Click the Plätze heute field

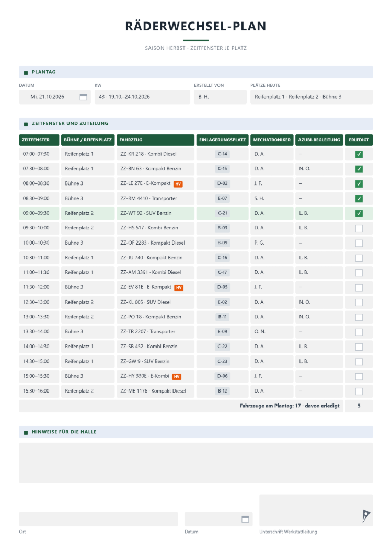(x=312, y=97)
